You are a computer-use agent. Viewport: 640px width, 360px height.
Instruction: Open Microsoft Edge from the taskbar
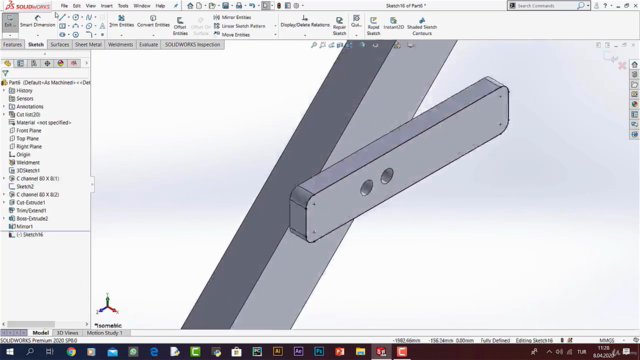pyautogui.click(x=154, y=351)
